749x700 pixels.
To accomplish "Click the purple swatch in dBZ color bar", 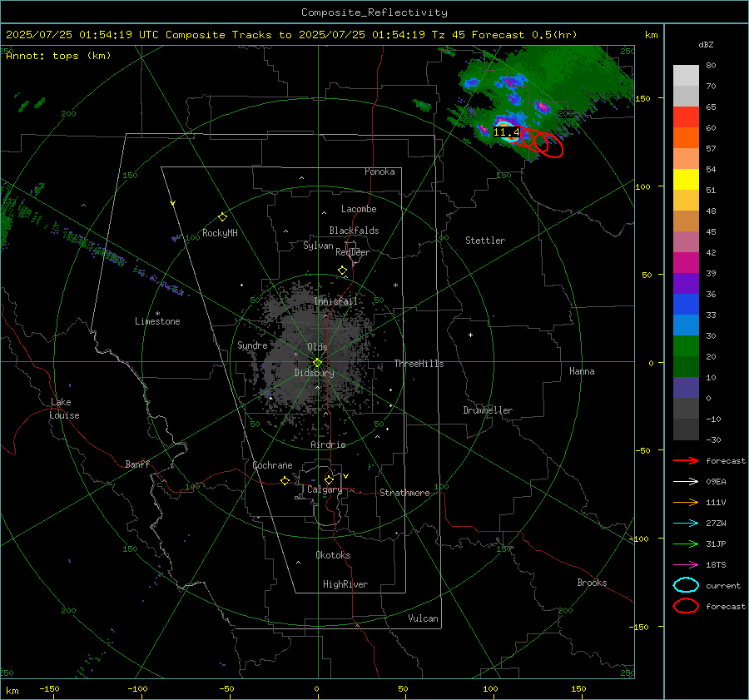I will pos(686,283).
